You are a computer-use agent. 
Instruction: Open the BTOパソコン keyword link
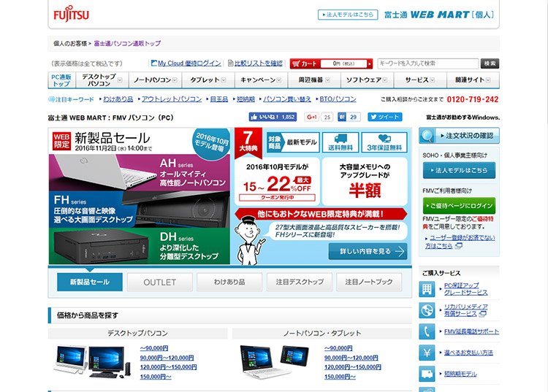click(x=338, y=99)
